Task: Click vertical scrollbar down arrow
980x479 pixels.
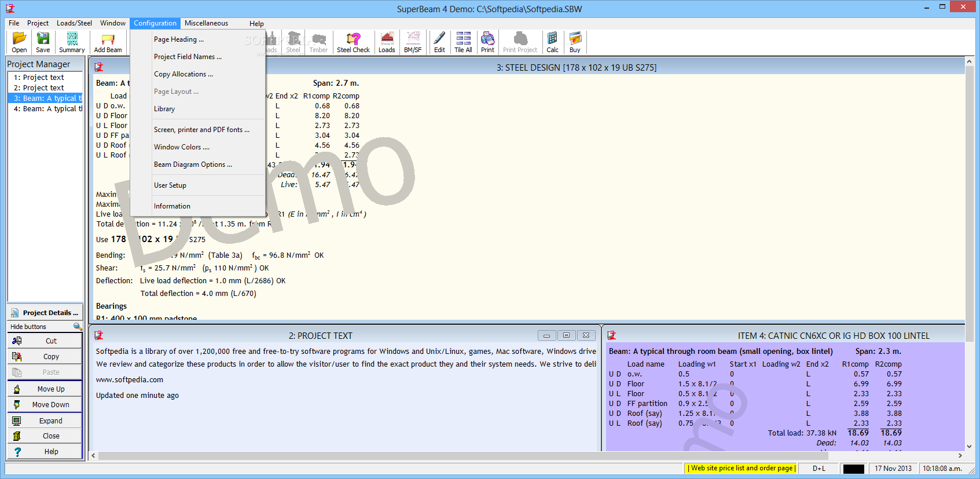Action: [x=970, y=447]
